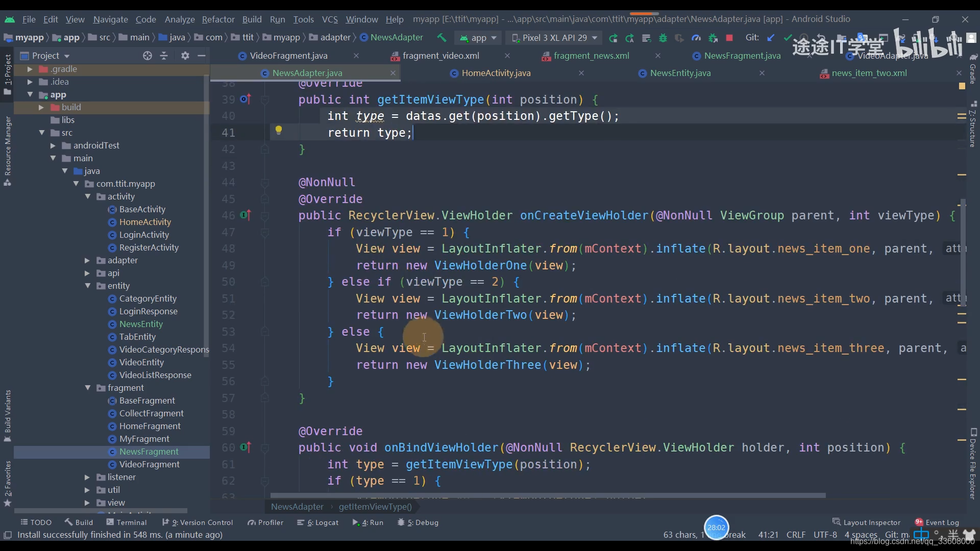This screenshot has width=980, height=551.
Task: Close the NewsAdapter.java tab
Action: [x=393, y=73]
